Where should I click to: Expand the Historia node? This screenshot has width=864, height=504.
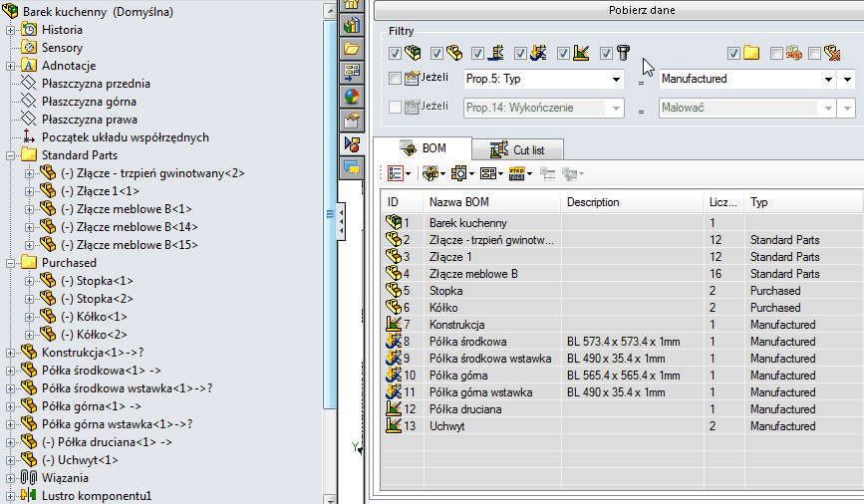click(x=10, y=30)
